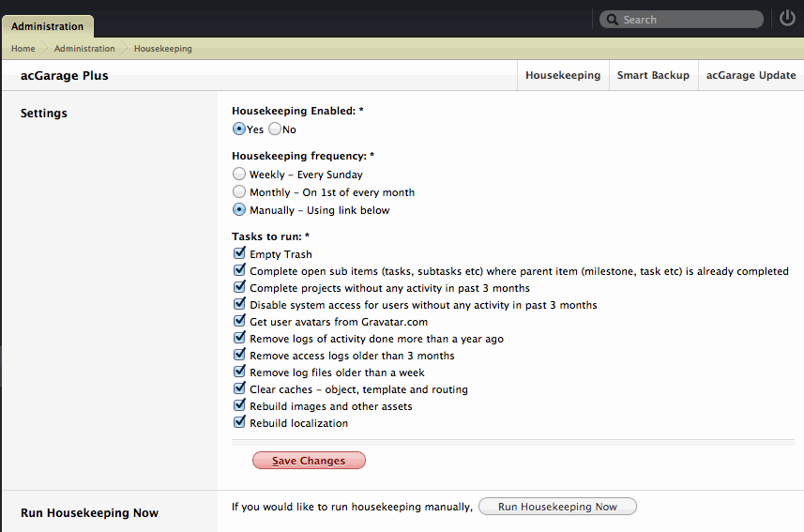The image size is (804, 532).
Task: Focus the Search input field
Action: coord(681,20)
